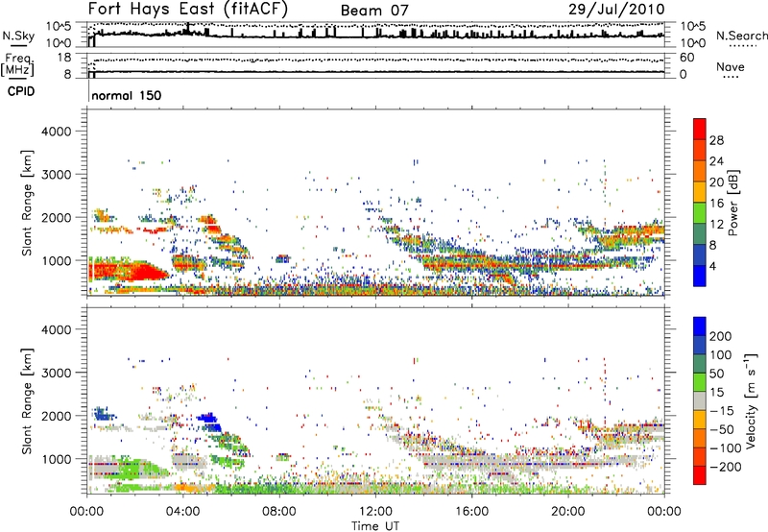Click the 4 label on power colorbar
Viewport: 768px width, 532px height.
coord(713,266)
